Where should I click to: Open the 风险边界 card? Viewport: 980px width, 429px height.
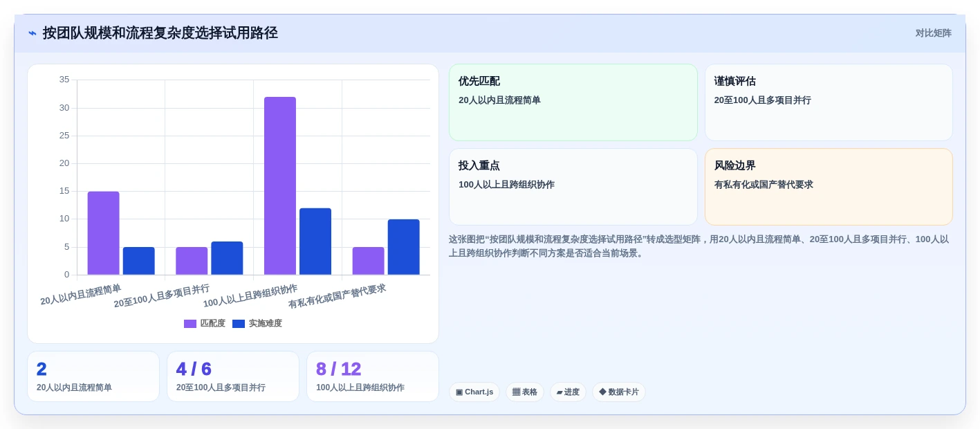(x=829, y=187)
